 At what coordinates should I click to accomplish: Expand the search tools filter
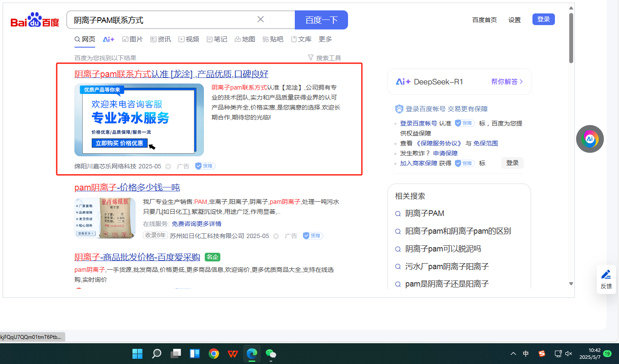coord(324,58)
